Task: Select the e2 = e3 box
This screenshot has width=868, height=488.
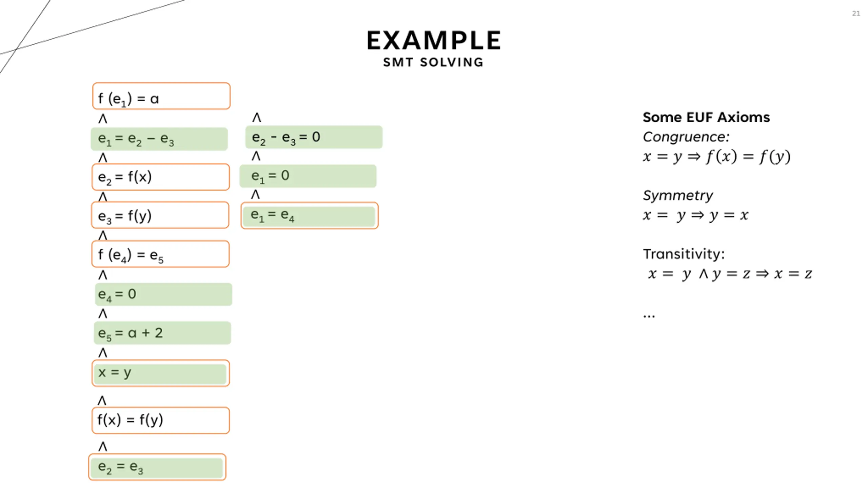Action: (x=157, y=467)
